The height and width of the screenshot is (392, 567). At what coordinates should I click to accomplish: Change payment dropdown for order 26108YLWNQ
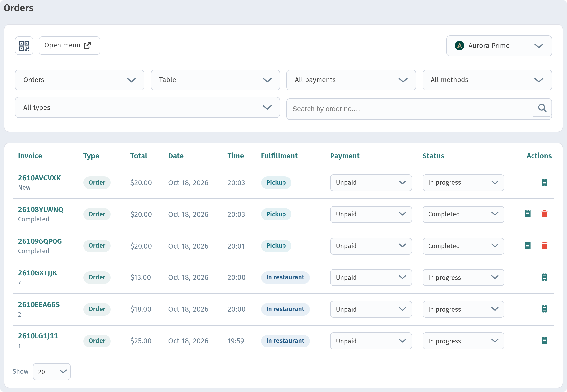(371, 214)
